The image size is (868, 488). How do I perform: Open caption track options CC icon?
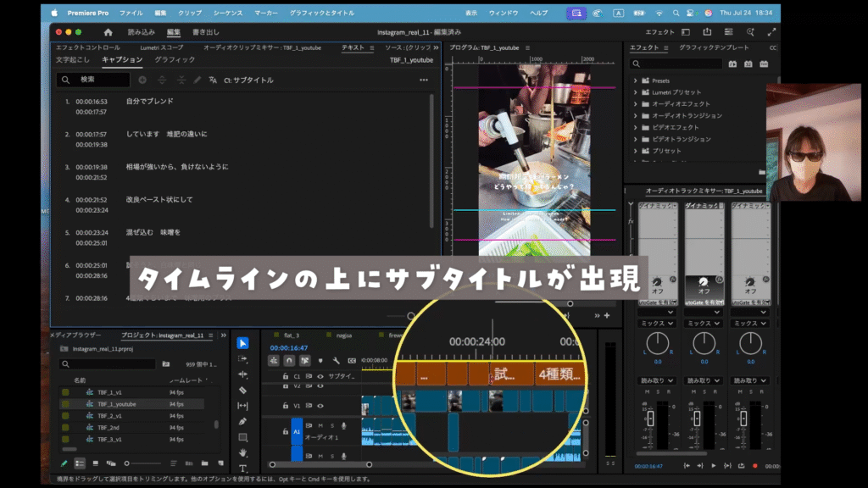[352, 361]
